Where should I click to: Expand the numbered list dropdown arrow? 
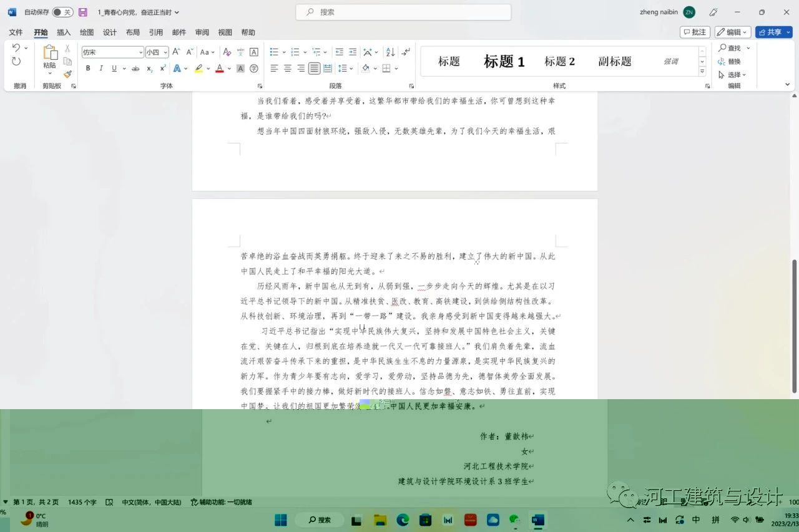pos(305,52)
